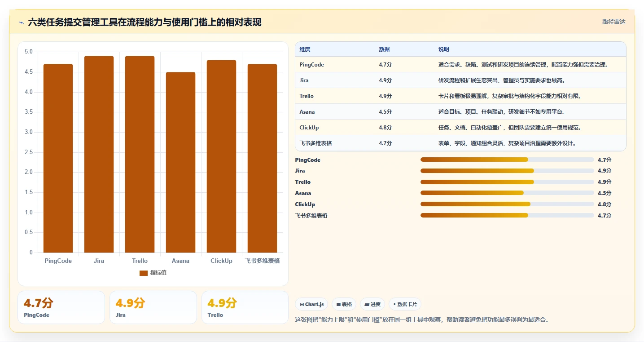This screenshot has width=644, height=342.
Task: Click the footer caption about 能力上限
Action: [x=422, y=320]
